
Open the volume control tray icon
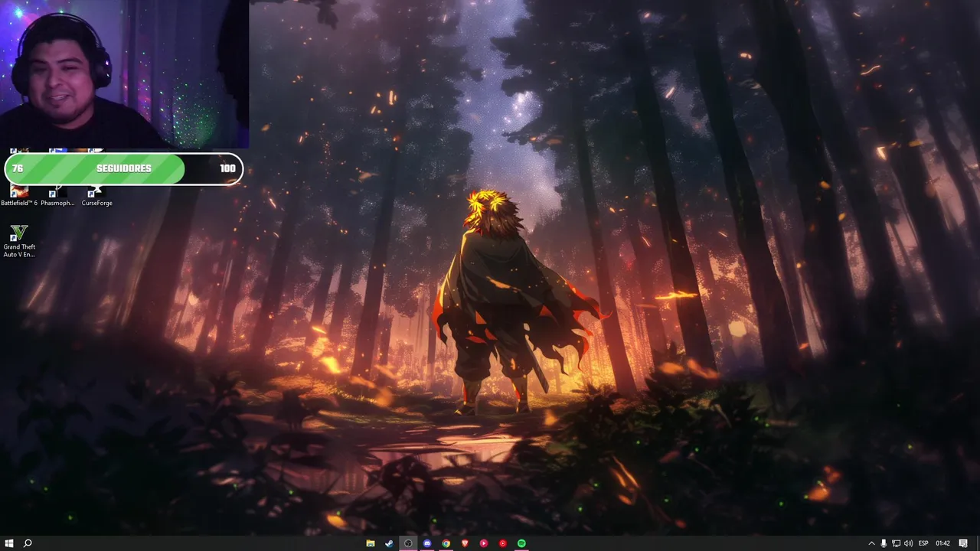[x=908, y=543]
